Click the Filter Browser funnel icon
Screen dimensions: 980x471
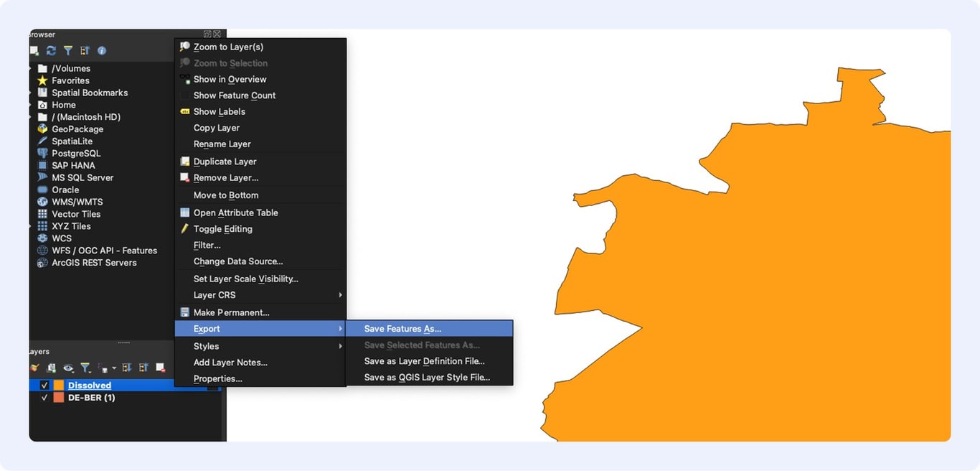(x=68, y=50)
